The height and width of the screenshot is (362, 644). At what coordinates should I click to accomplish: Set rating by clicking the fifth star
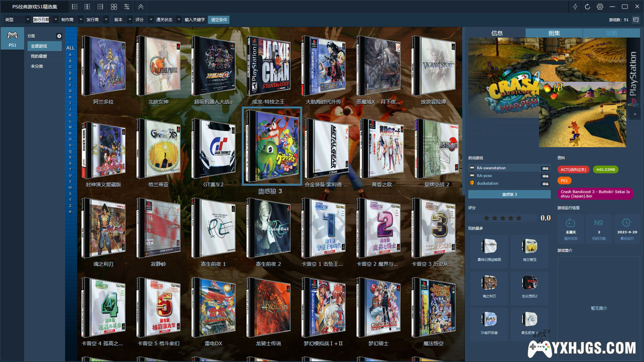pos(519,218)
